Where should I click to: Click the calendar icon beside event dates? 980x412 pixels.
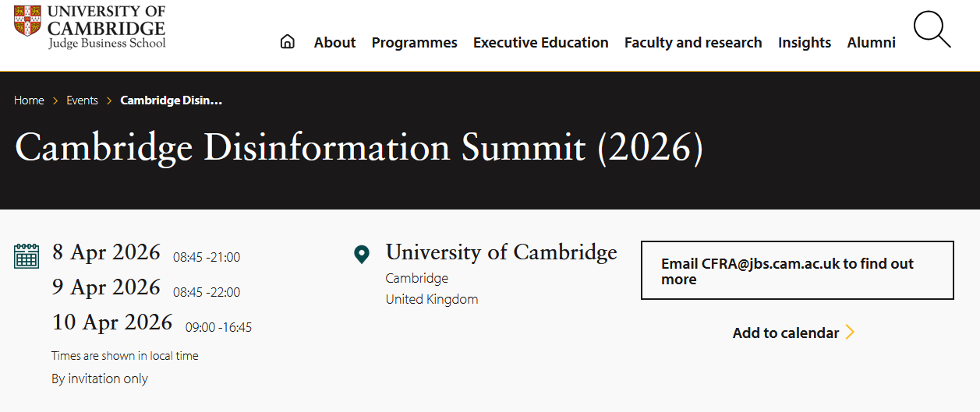(x=27, y=255)
